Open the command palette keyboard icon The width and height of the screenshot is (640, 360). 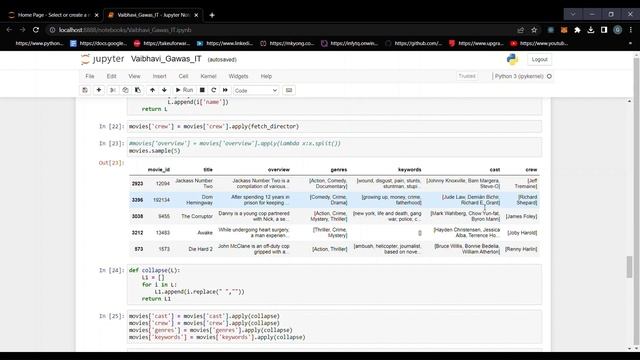click(x=289, y=90)
